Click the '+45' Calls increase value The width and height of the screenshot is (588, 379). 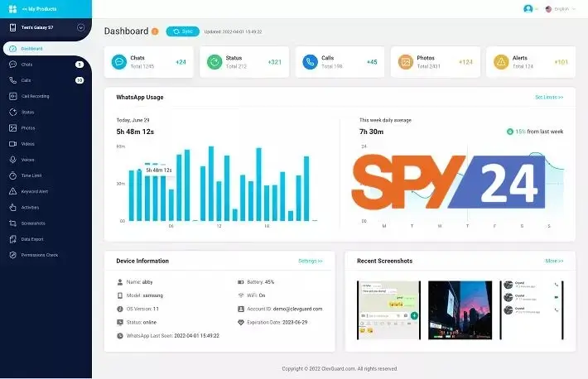point(372,62)
